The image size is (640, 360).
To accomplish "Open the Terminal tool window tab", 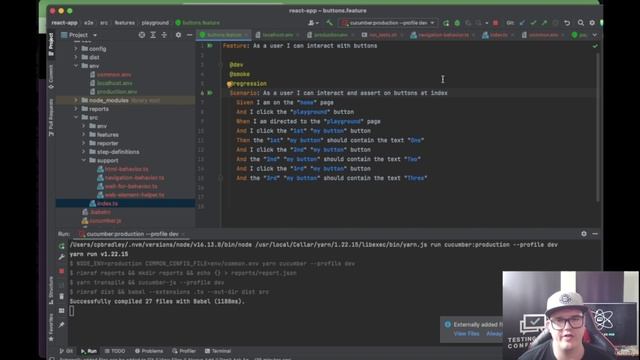I will coord(218,351).
